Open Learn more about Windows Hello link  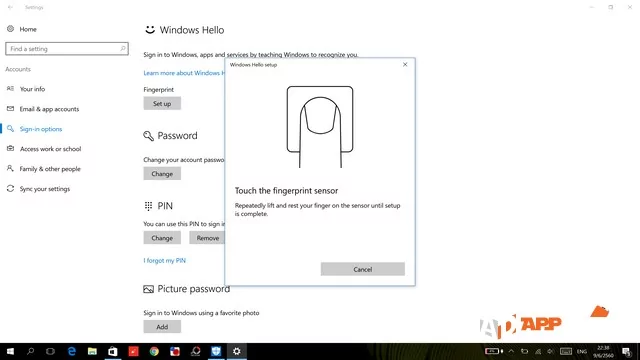pyautogui.click(x=184, y=73)
